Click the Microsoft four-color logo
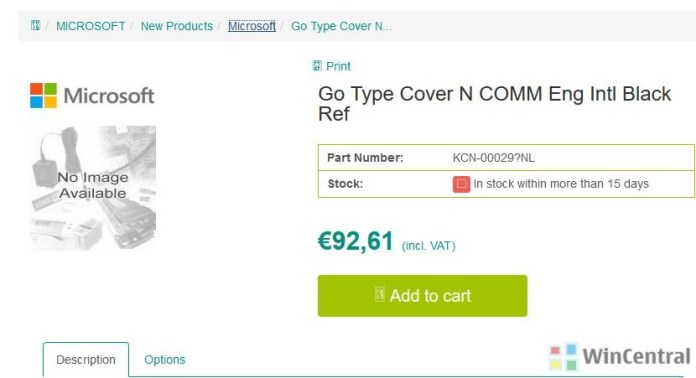This screenshot has height=378, width=696. point(44,95)
